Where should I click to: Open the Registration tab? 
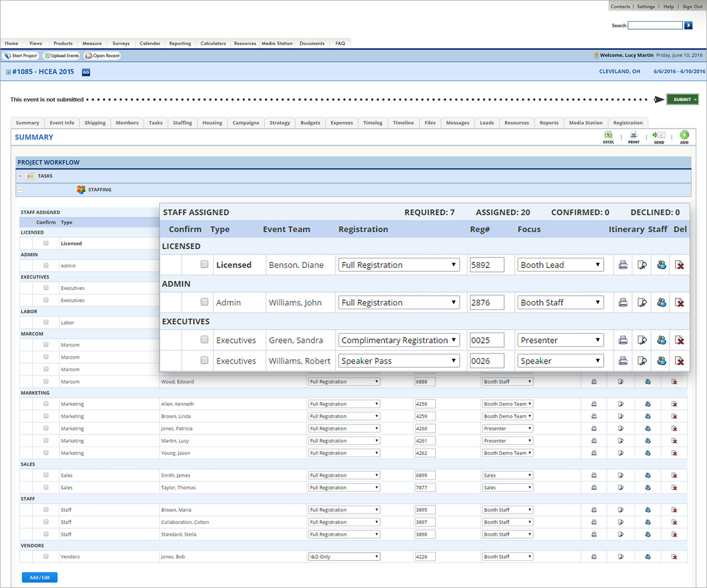point(628,123)
